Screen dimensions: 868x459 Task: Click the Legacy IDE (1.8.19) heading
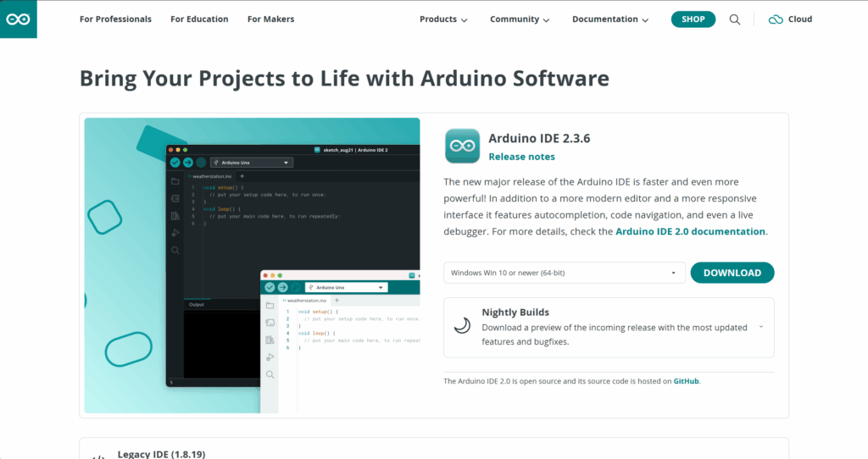[161, 454]
